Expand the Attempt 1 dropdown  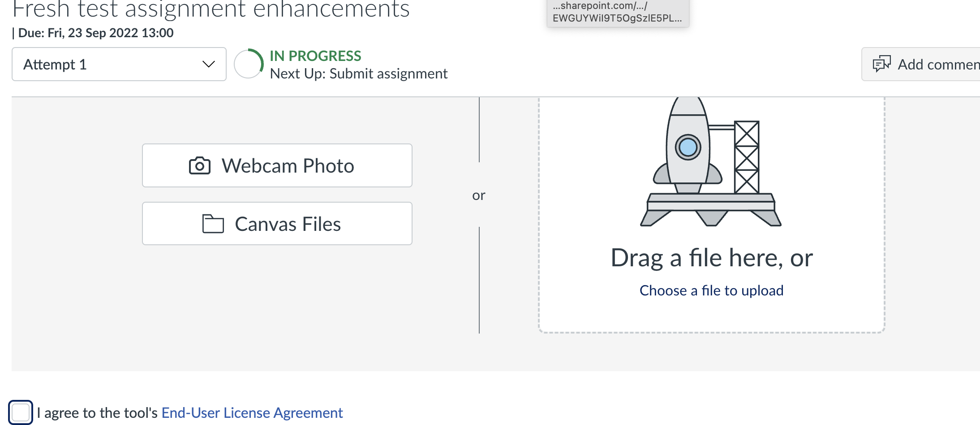pos(119,64)
